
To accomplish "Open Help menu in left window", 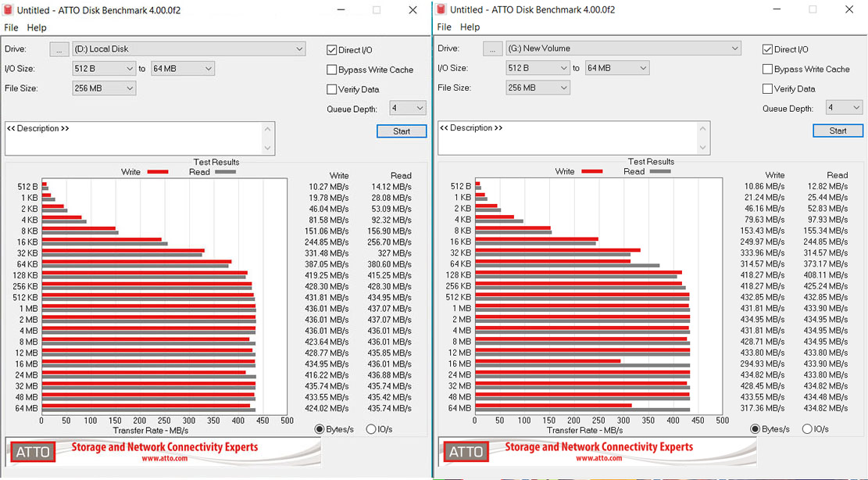I will (x=37, y=27).
